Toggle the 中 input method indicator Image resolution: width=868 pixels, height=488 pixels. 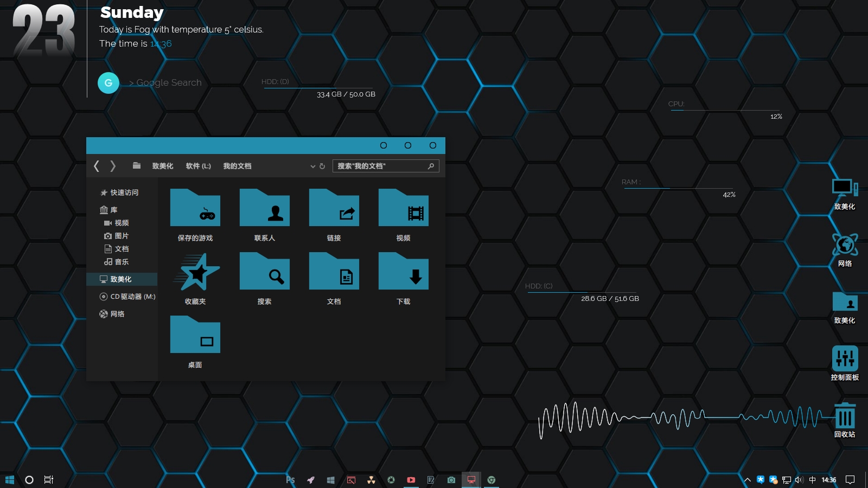[812, 480]
